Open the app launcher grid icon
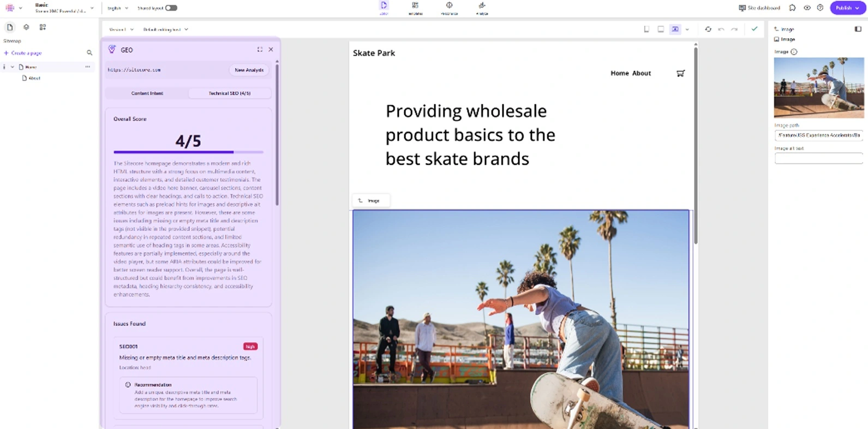Viewport: 868px width, 429px height. pos(9,8)
